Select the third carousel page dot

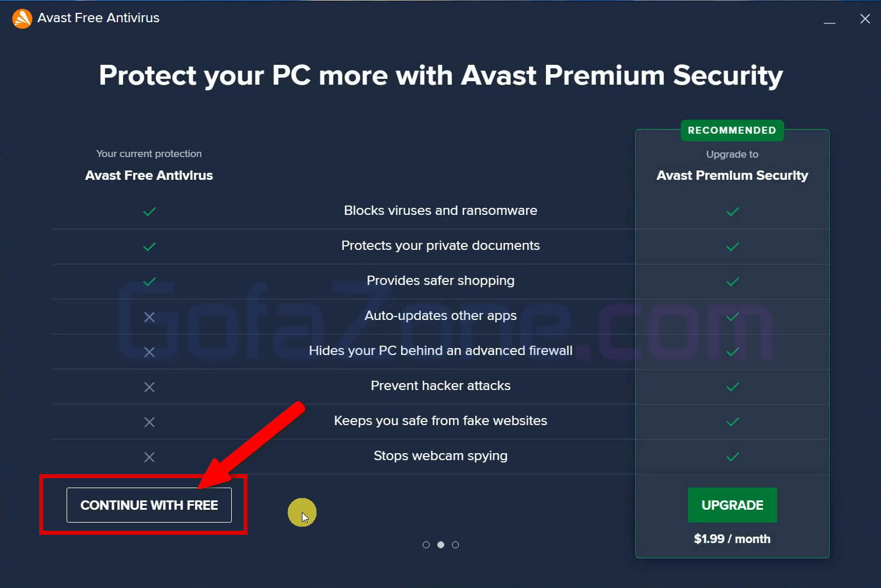pos(455,545)
